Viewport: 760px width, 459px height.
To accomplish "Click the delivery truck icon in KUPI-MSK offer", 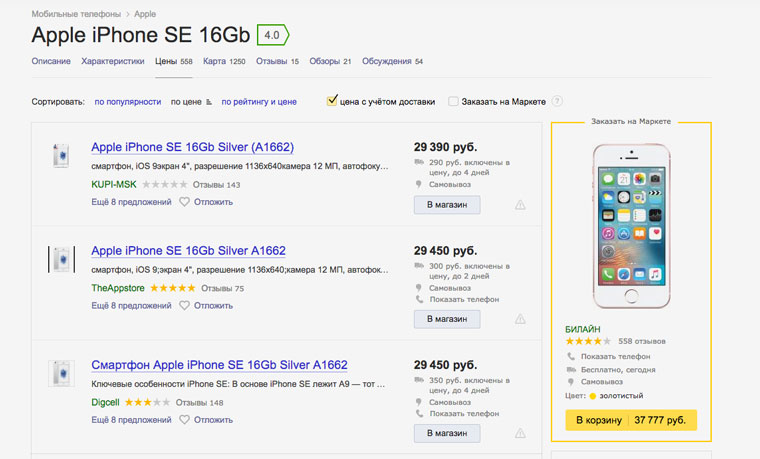I will (419, 162).
